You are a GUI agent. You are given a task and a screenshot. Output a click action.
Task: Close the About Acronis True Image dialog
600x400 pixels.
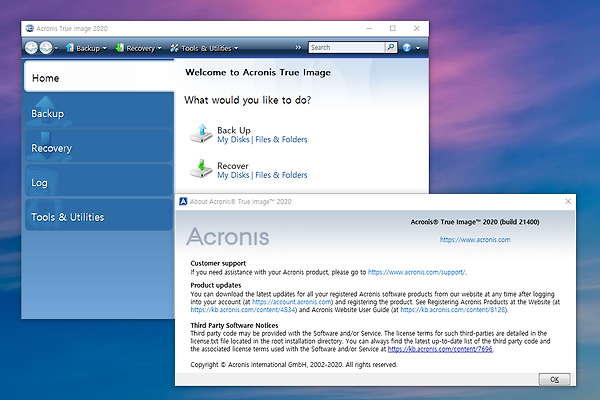tap(568, 201)
